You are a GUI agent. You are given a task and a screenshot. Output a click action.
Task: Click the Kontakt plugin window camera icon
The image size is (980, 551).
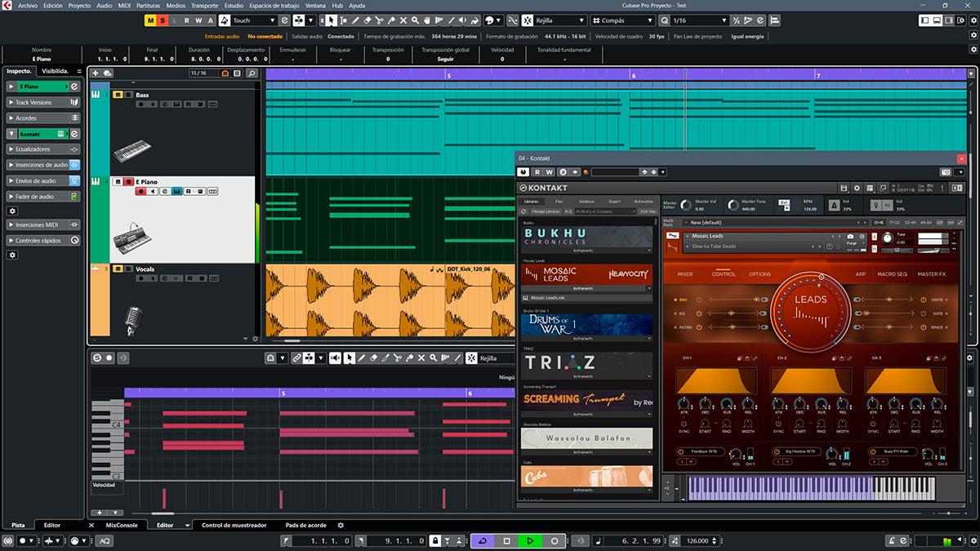point(946,172)
